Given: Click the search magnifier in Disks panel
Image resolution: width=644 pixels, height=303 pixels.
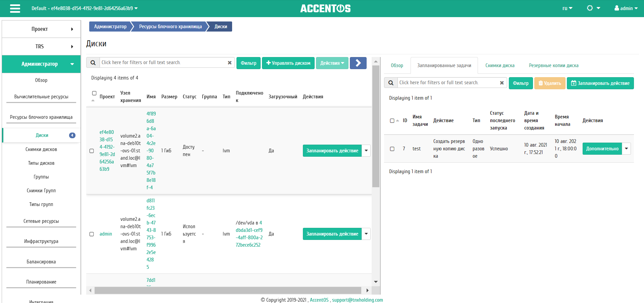Looking at the screenshot, I should [x=93, y=63].
